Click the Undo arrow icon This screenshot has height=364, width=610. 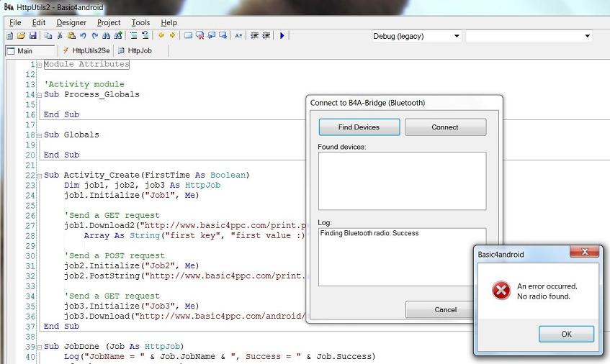tap(83, 36)
